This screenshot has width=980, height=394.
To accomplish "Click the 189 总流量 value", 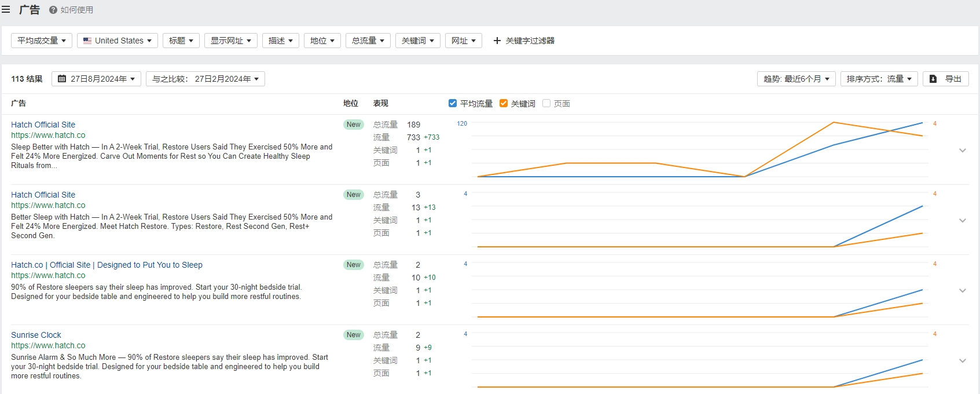I will click(x=413, y=125).
